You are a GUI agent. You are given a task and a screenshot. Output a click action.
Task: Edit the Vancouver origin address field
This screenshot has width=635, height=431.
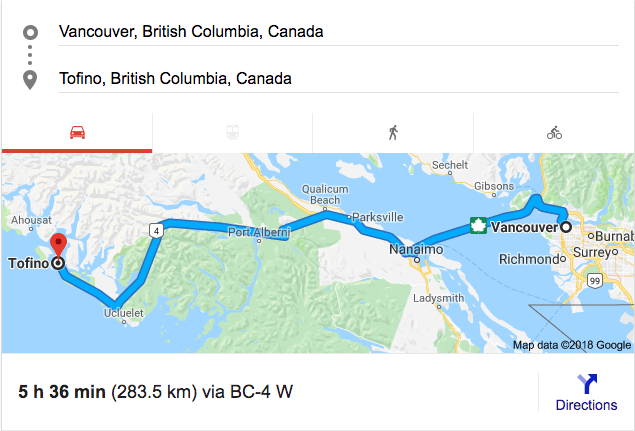coord(339,32)
